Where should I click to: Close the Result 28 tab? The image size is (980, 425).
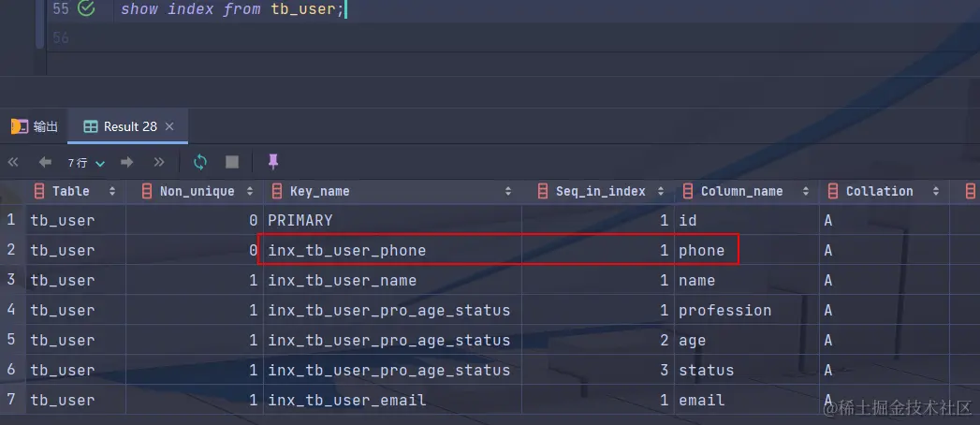coord(169,126)
